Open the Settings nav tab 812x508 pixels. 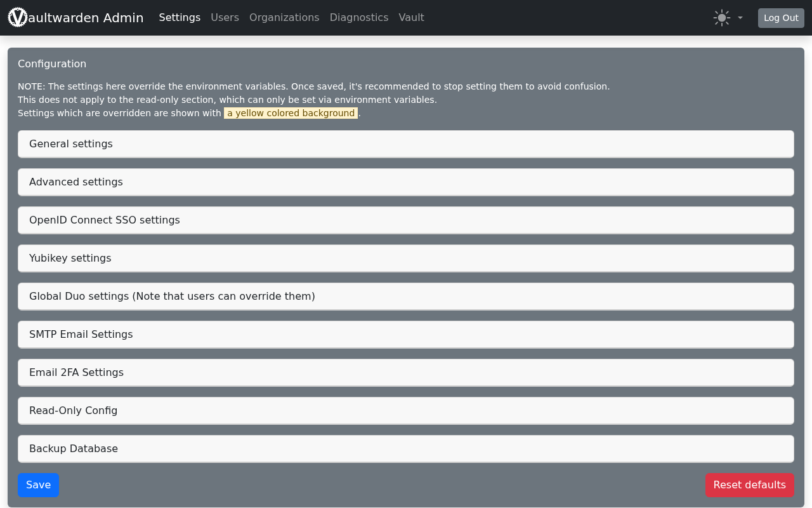(x=180, y=18)
